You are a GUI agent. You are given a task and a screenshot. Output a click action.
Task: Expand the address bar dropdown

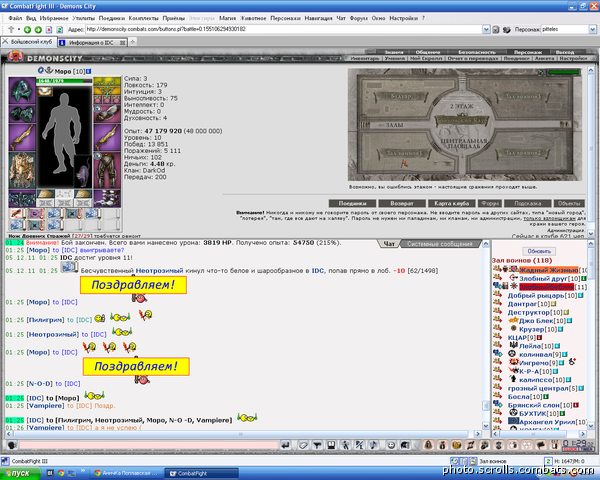pyautogui.click(x=486, y=29)
